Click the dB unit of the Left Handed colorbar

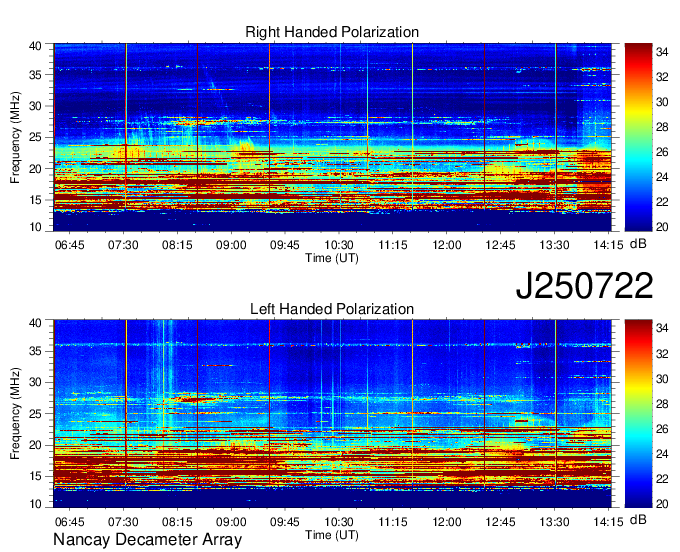(638, 519)
